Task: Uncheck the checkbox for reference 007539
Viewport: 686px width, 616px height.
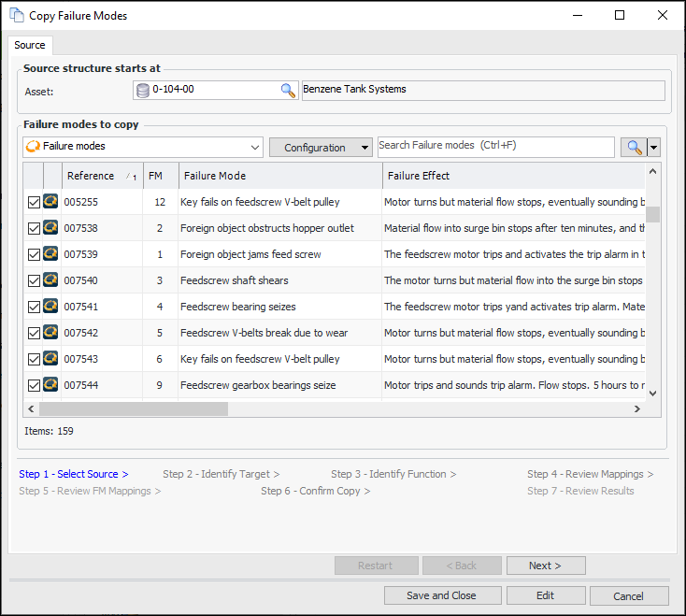Action: coord(34,254)
